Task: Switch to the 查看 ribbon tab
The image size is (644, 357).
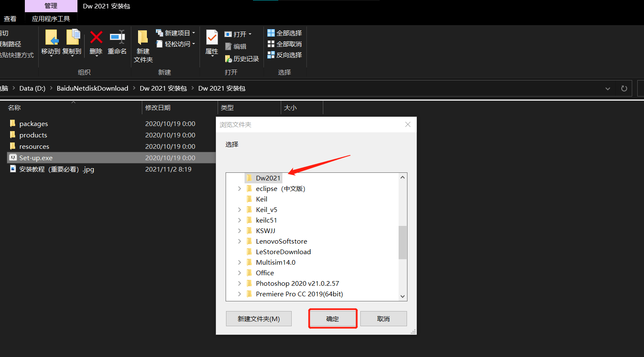Action: click(x=10, y=19)
